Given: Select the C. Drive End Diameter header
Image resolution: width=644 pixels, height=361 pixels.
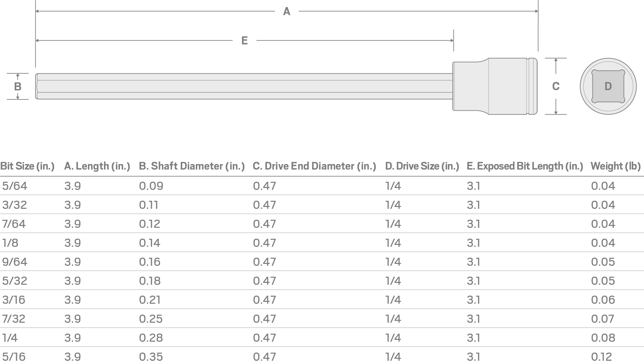Looking at the screenshot, I should click(x=314, y=166).
